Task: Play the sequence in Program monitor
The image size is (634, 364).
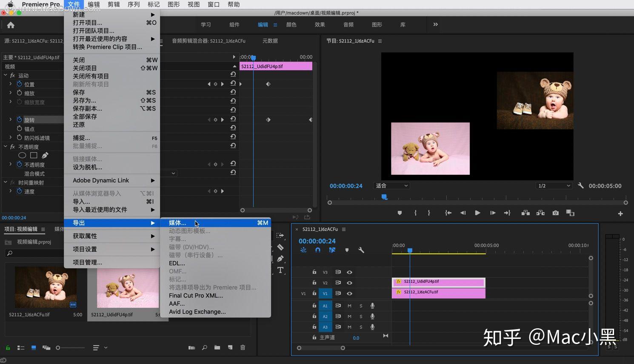Action: (477, 213)
